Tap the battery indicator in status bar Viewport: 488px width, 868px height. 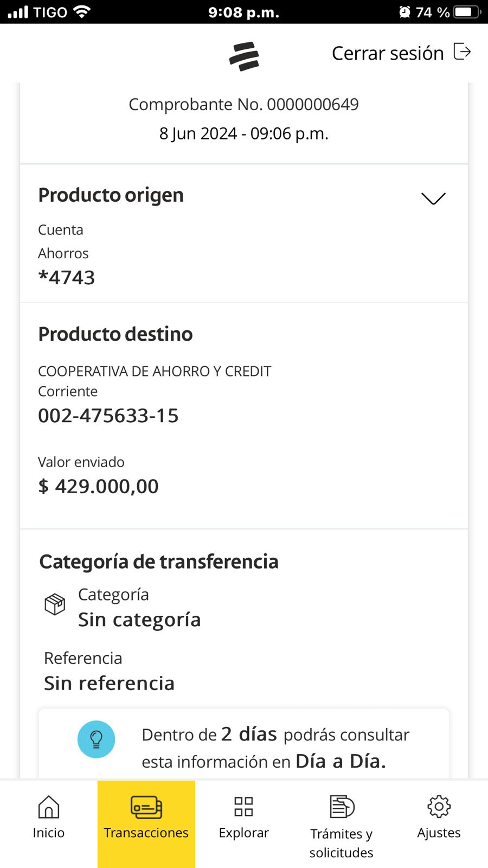pos(466,12)
